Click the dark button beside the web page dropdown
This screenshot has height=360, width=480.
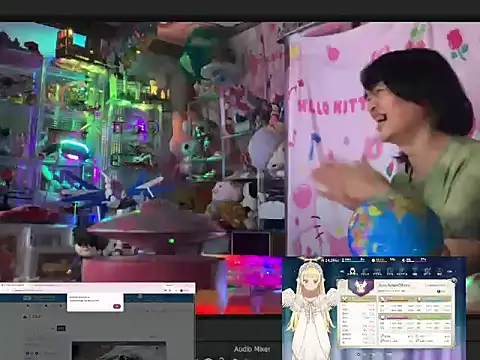pos(61,328)
